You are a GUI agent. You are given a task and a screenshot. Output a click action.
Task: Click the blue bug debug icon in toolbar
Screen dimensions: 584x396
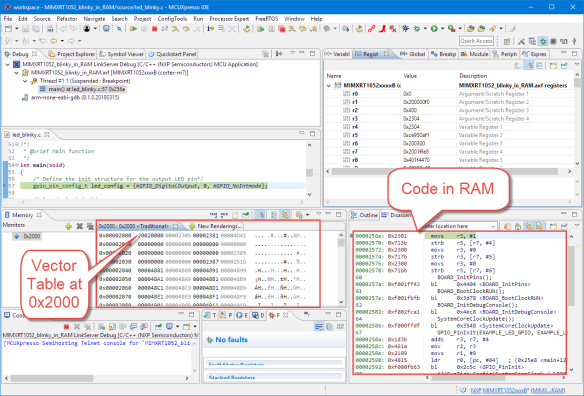(406, 29)
